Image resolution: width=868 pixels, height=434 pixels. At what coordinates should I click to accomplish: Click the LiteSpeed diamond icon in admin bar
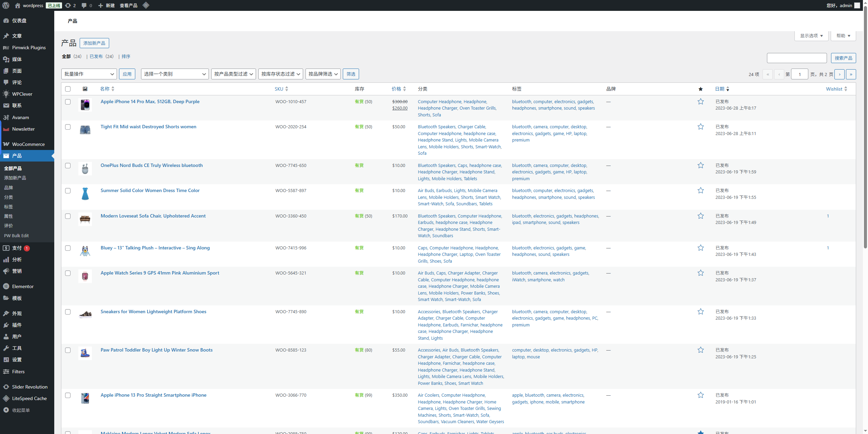click(x=146, y=5)
